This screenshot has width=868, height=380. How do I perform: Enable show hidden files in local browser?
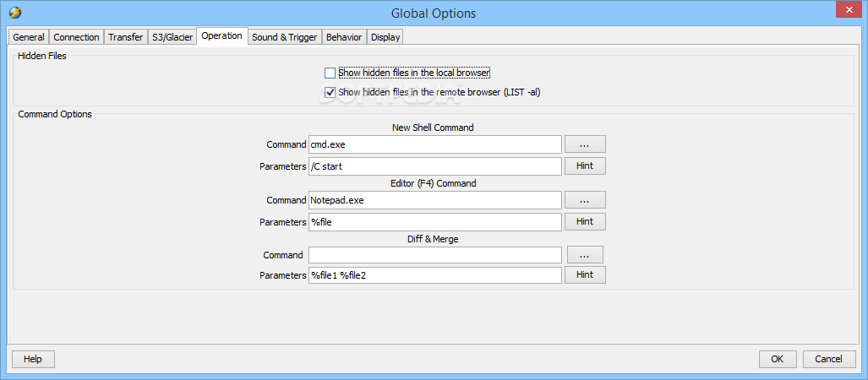tap(330, 73)
